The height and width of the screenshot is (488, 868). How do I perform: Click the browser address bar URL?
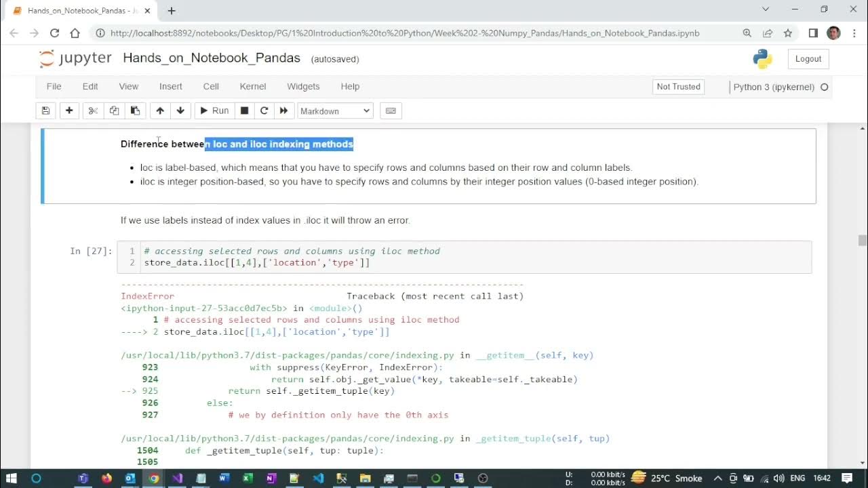tap(405, 33)
